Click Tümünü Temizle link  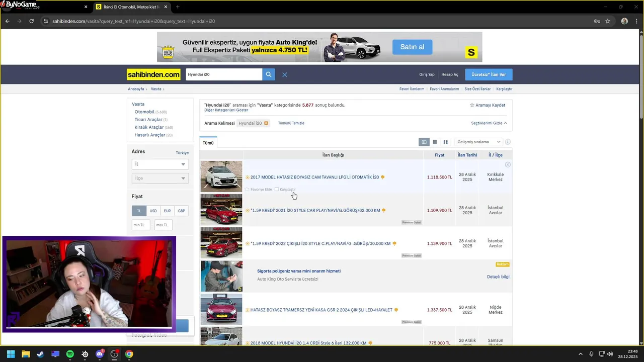coord(291,123)
